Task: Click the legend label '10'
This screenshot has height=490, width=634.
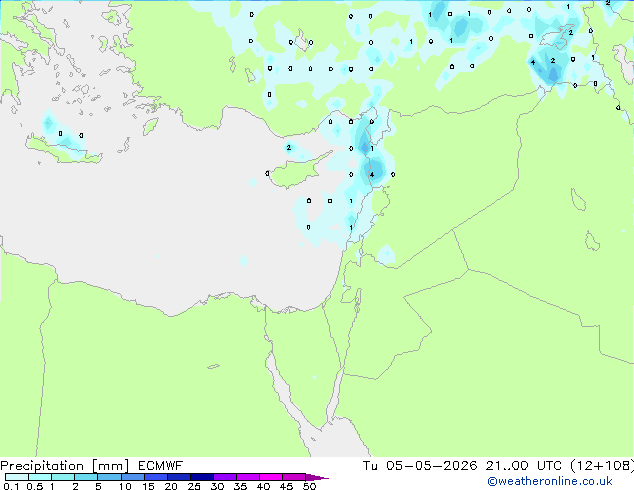Action: (125, 486)
